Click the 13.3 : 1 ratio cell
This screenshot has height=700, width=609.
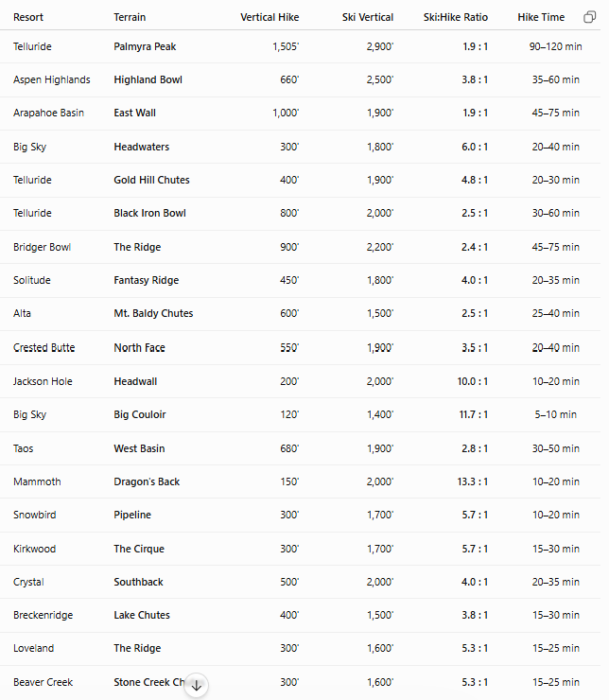click(x=473, y=481)
